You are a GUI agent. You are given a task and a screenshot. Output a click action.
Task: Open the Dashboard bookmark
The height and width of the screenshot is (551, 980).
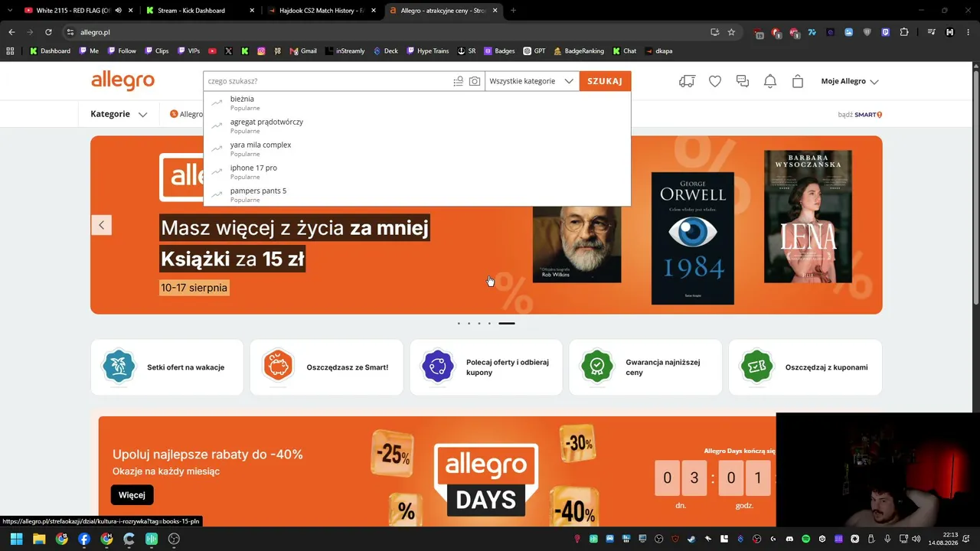click(50, 51)
